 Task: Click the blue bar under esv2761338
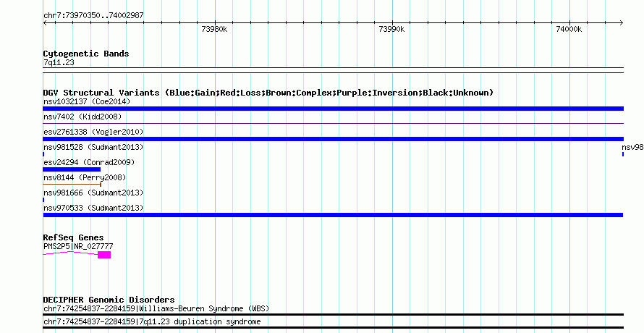pos(334,139)
